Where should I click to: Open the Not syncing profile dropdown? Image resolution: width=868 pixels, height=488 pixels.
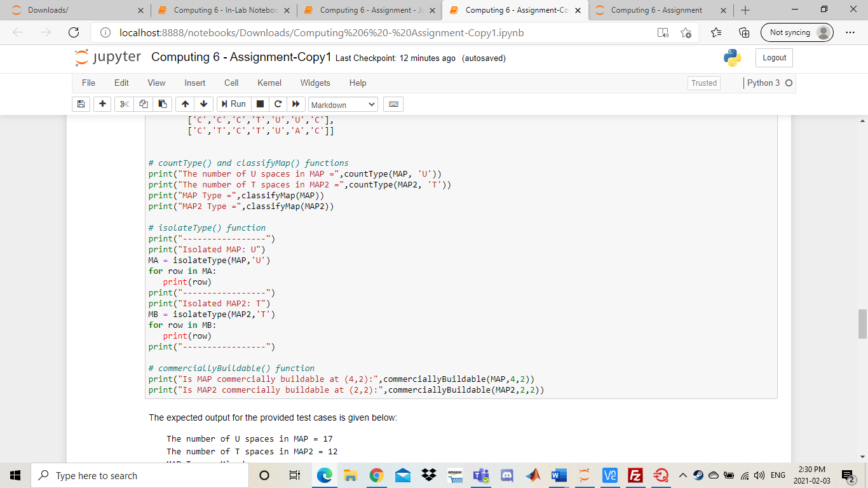click(x=797, y=32)
